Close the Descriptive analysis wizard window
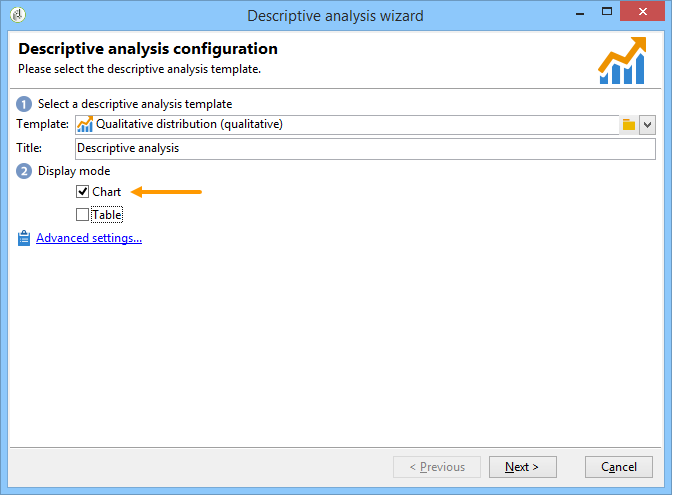Image resolution: width=689 pixels, height=503 pixels. 642,11
